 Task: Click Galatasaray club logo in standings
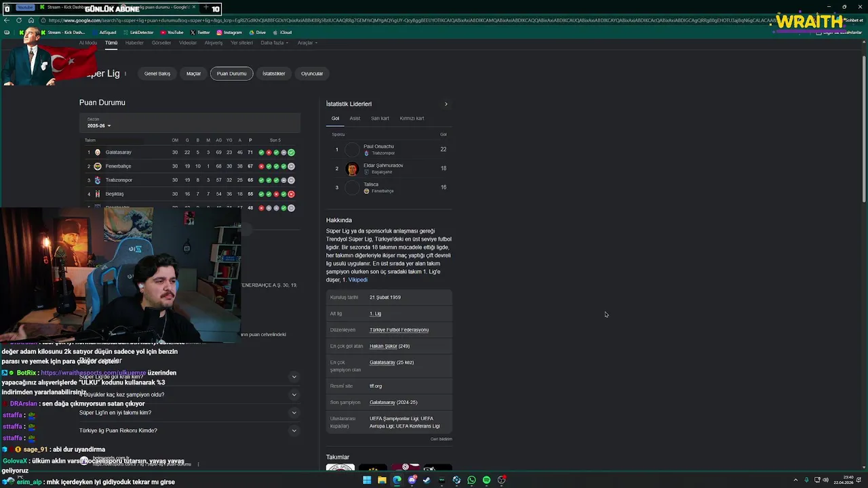point(97,152)
